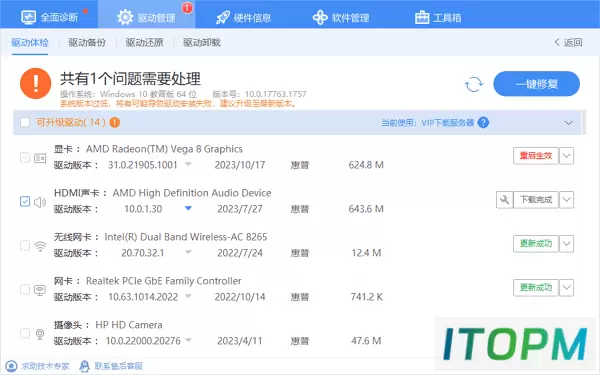Select the 驱动备份 sub-tab
This screenshot has height=375, width=600.
pyautogui.click(x=87, y=42)
